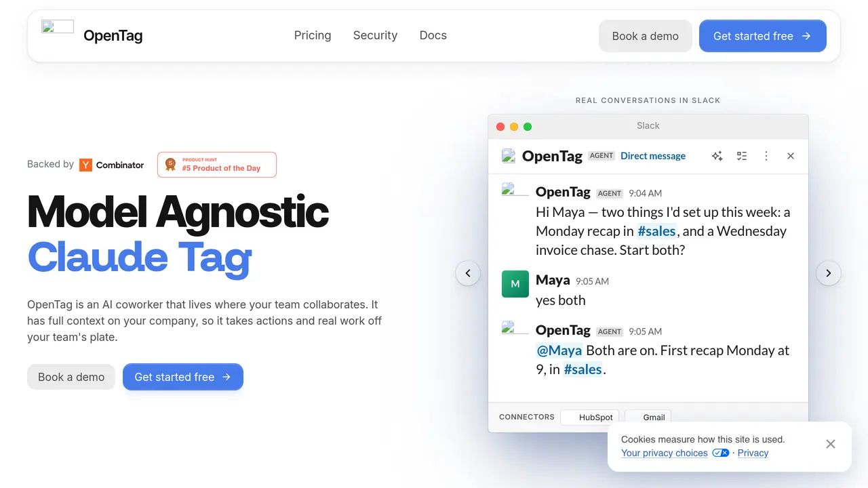Select the HubSpot connector chip
Image resolution: width=868 pixels, height=488 pixels.
589,418
